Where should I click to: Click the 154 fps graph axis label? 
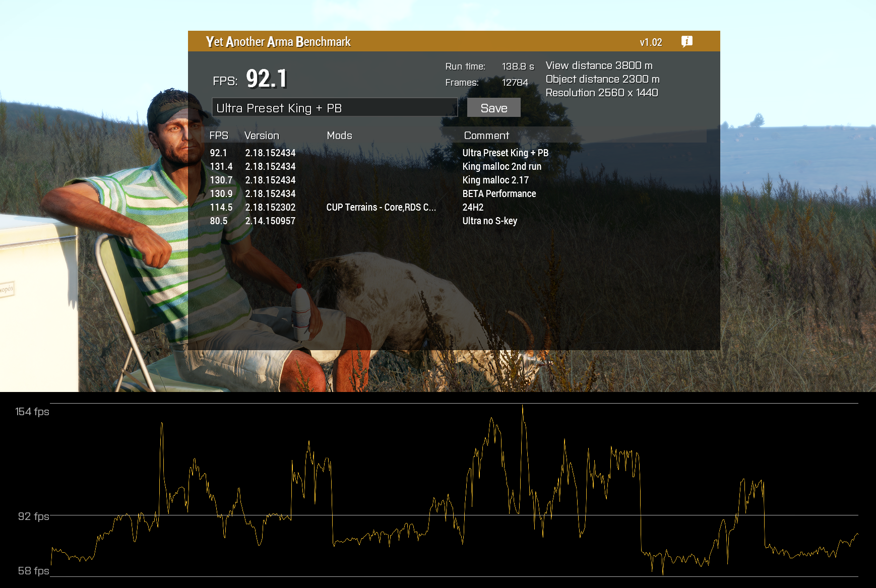coord(32,412)
